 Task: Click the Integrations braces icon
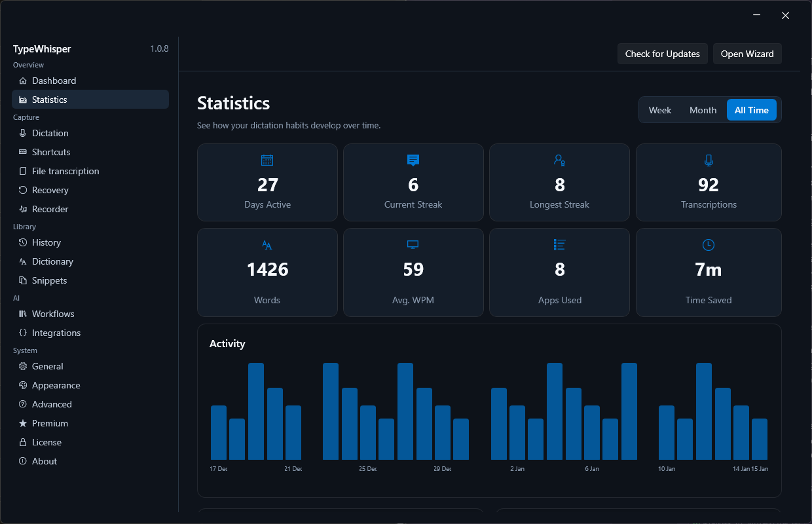pyautogui.click(x=23, y=333)
